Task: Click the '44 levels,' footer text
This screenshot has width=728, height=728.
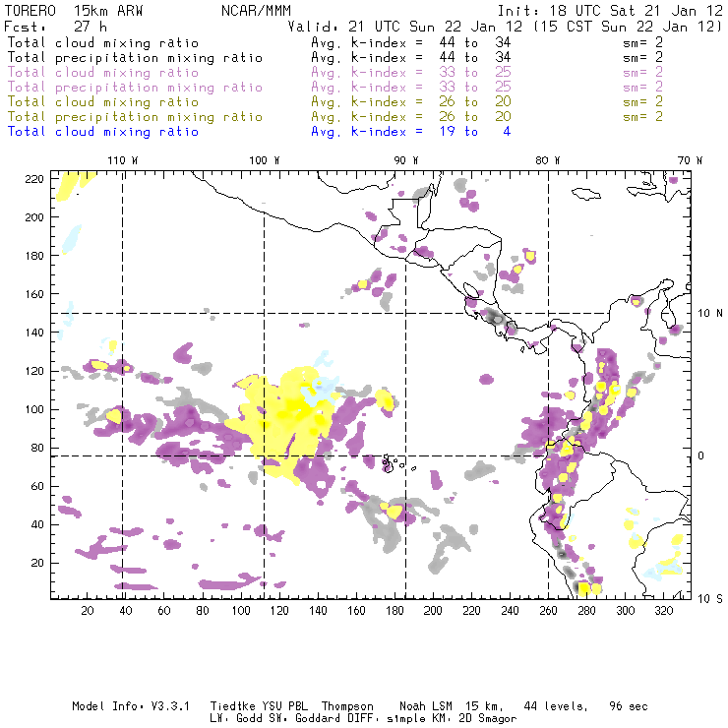Action: click(556, 706)
